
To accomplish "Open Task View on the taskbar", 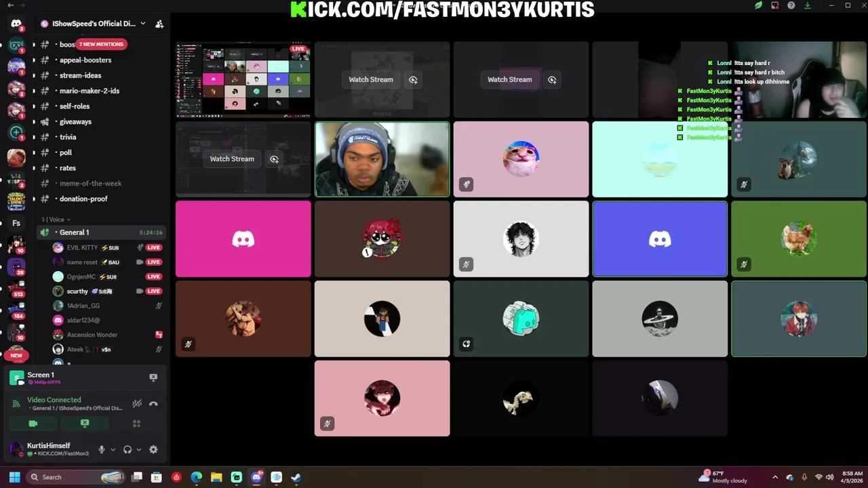I will point(137,477).
